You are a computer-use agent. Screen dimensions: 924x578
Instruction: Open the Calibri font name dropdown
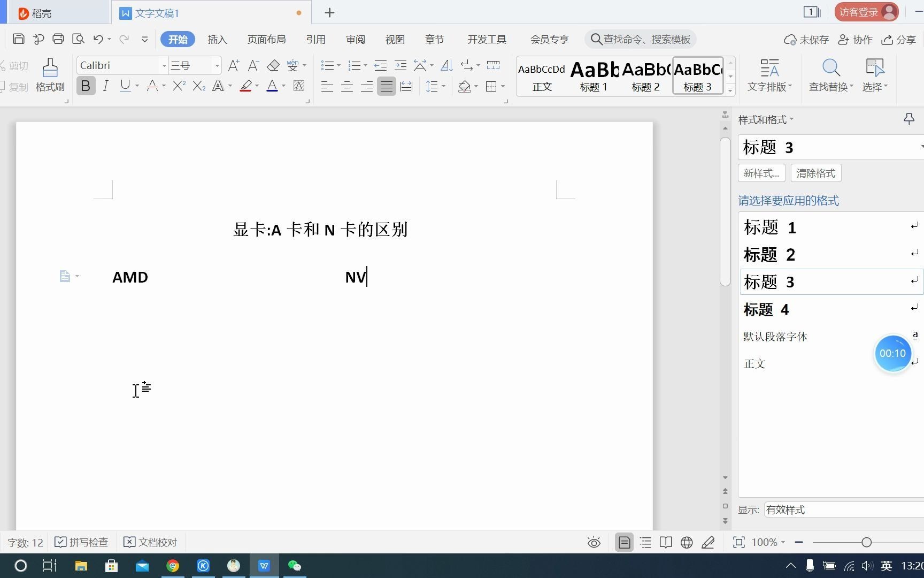[x=164, y=66]
